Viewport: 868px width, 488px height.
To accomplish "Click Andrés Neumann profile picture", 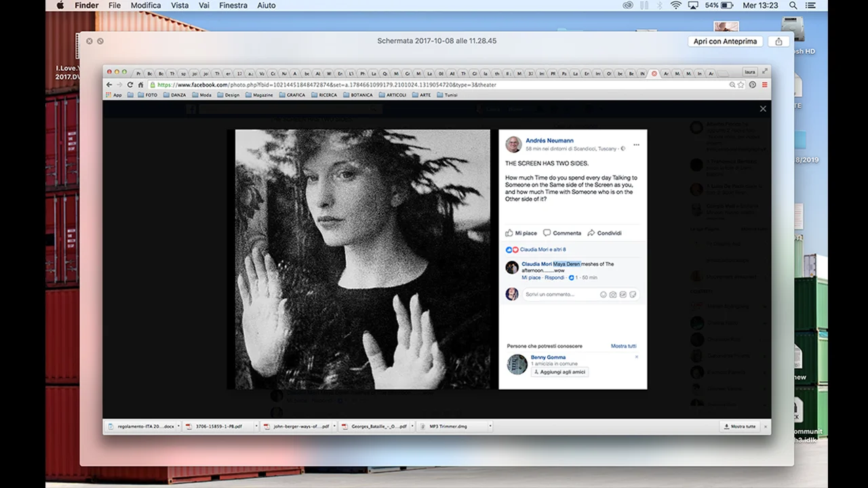I will pos(513,144).
